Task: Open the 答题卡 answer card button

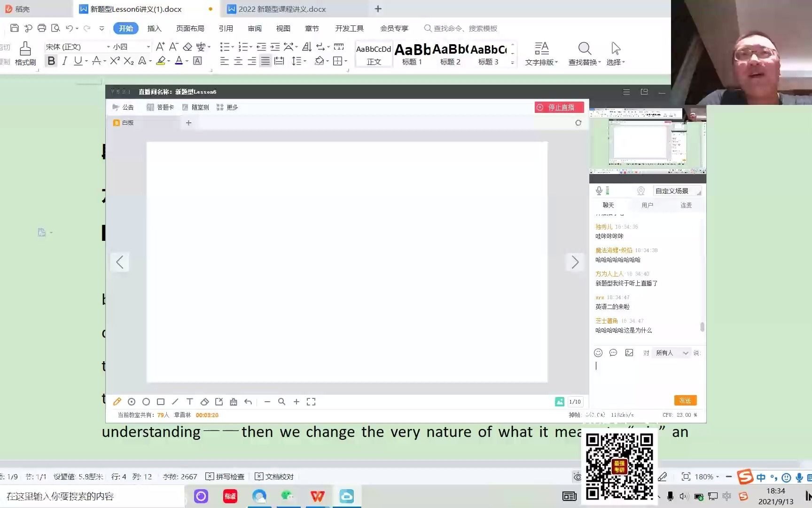Action: click(160, 107)
